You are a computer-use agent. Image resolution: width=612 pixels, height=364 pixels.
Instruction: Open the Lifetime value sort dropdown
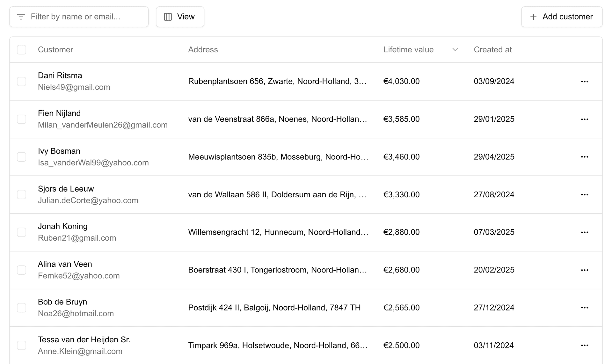pyautogui.click(x=455, y=49)
